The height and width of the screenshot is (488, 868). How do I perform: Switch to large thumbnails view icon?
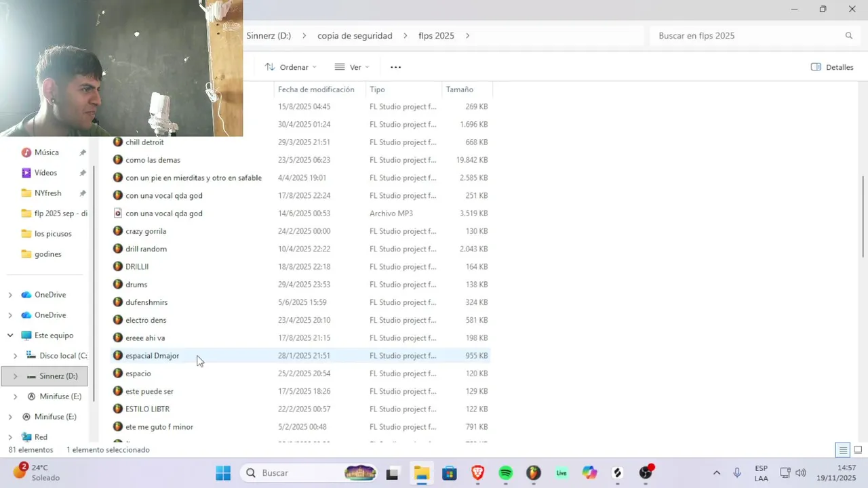click(858, 450)
